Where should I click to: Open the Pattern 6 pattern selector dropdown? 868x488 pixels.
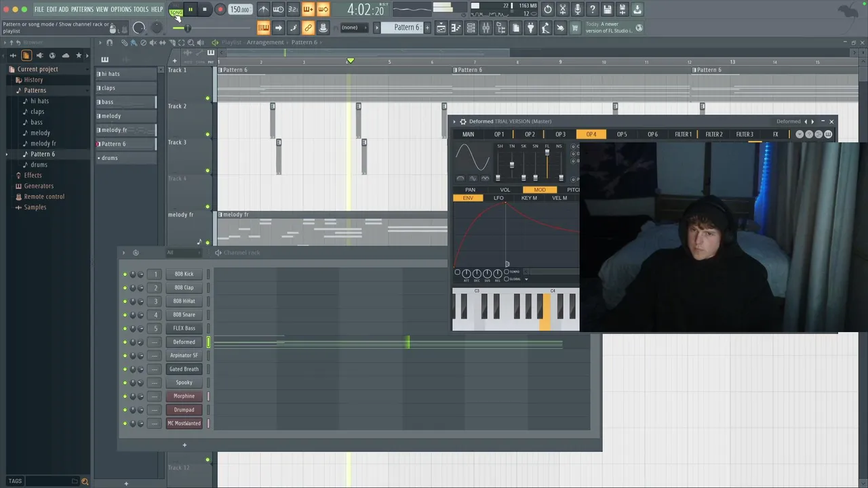(406, 28)
